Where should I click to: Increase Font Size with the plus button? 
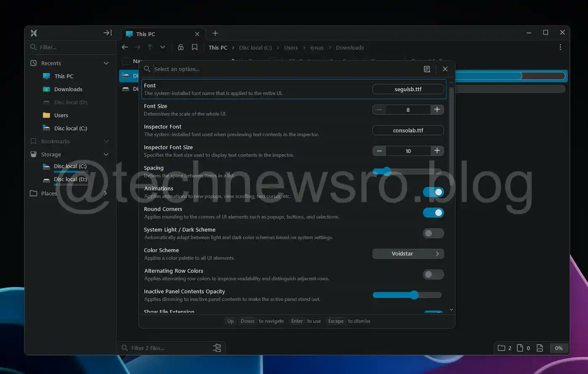(437, 110)
